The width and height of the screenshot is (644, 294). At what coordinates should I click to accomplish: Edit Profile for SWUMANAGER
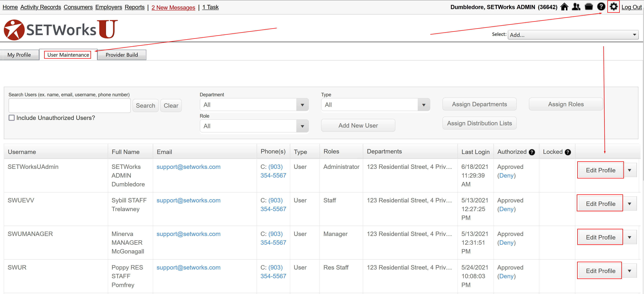pos(601,237)
